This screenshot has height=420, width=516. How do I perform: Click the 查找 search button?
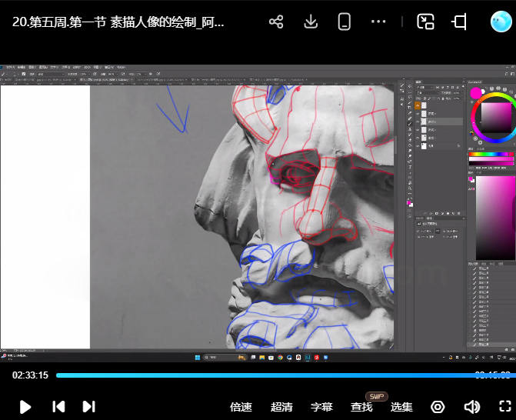361,407
